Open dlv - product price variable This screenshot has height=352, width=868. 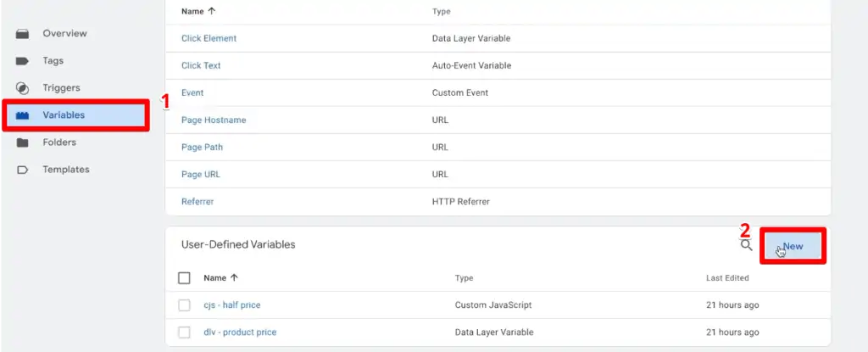(x=240, y=332)
